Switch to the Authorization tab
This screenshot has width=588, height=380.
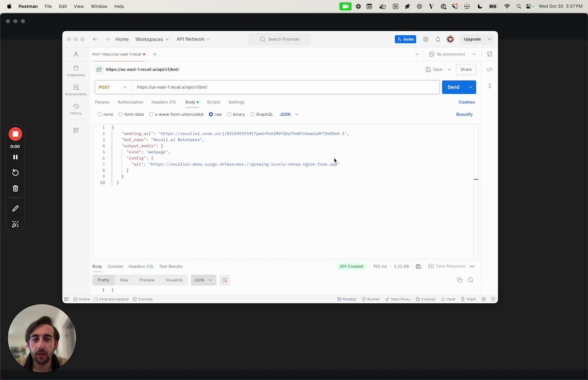pyautogui.click(x=130, y=102)
